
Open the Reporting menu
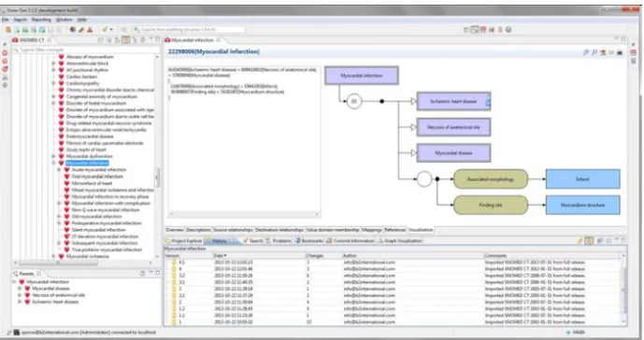pyautogui.click(x=41, y=20)
